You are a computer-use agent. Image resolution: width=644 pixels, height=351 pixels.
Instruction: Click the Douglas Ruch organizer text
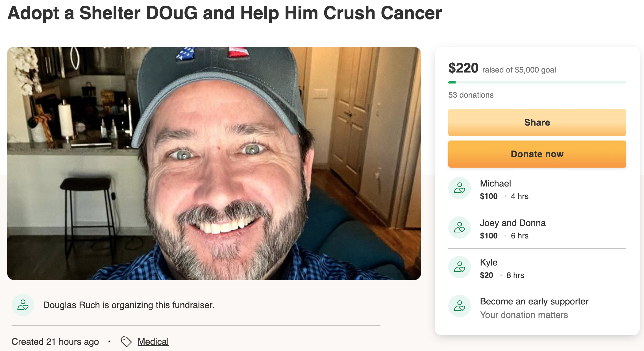click(x=129, y=305)
